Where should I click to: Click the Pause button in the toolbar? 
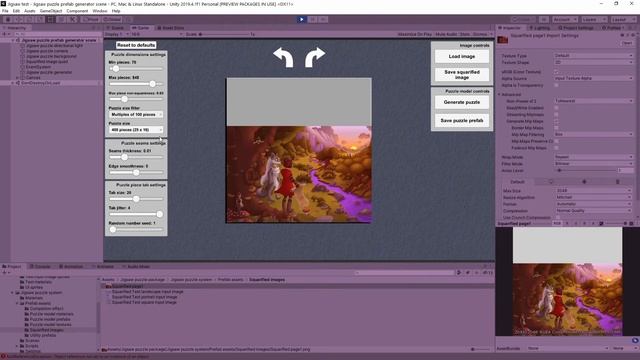pos(312,19)
